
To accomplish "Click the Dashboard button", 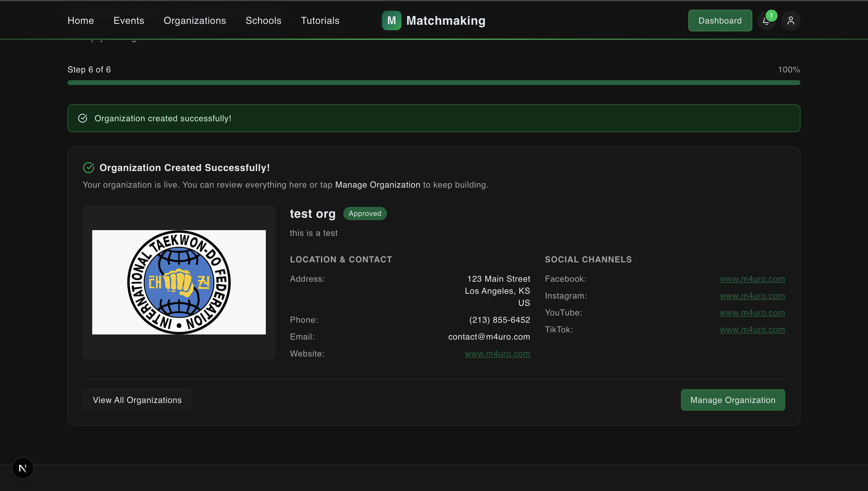I will click(x=720, y=21).
